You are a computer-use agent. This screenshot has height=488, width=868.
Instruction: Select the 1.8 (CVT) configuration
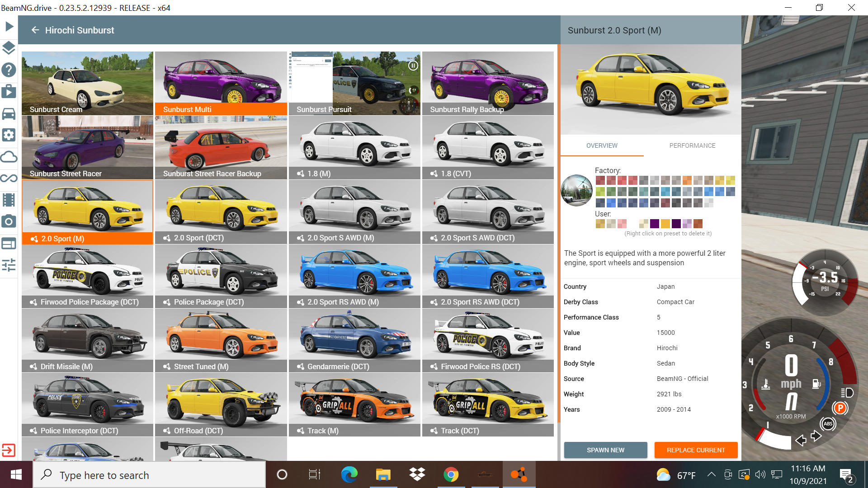click(488, 147)
